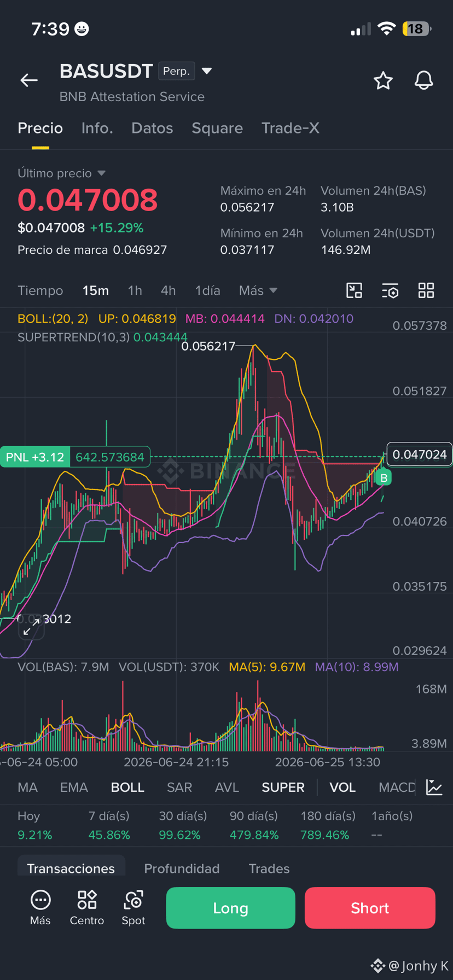Tap the 7 día(s) 45.86% performance
Screen dimensions: 453x980
[x=109, y=826]
